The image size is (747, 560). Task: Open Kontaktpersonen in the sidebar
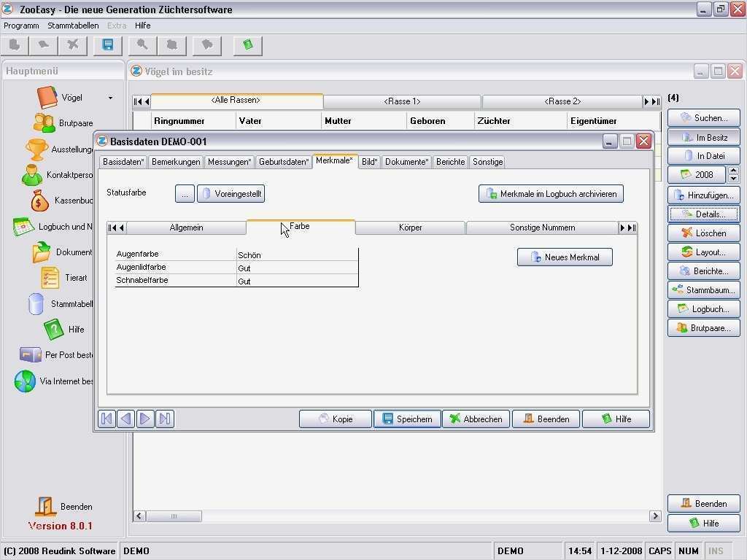pos(57,175)
